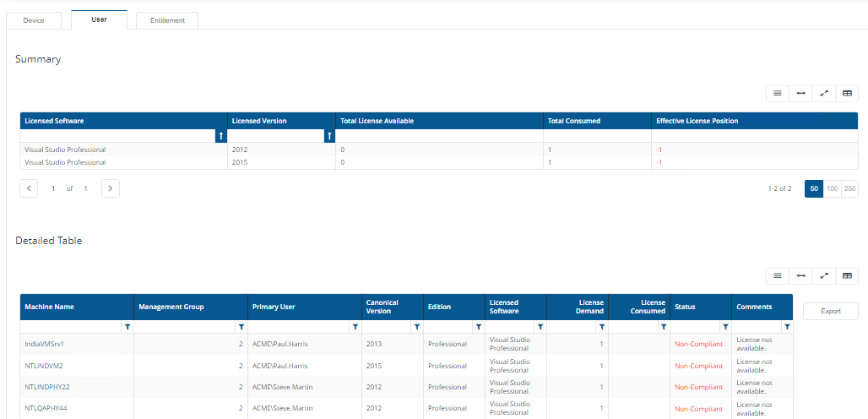Screen dimensions: 868x419
Task: Open filter icon under License Demand
Action: coord(602,327)
